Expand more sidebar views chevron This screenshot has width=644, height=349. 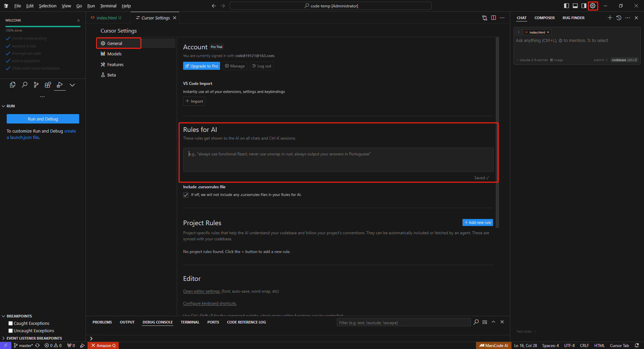click(x=72, y=85)
